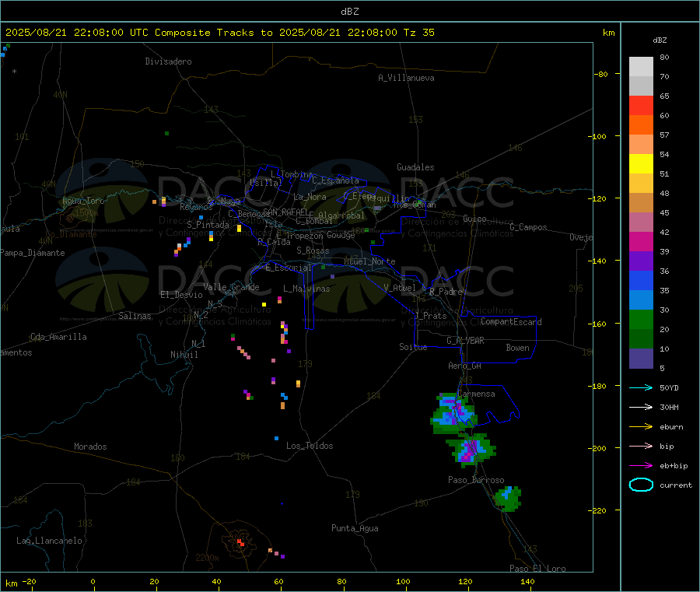Screen dimensions: 700x592
Task: Click the 'Goudge' label
Action: 341,235
